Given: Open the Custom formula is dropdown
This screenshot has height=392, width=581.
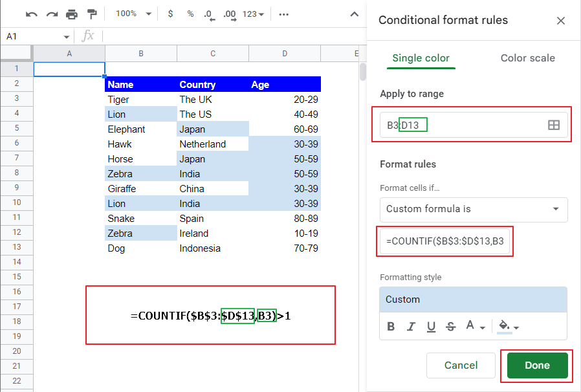Looking at the screenshot, I should click(x=473, y=210).
